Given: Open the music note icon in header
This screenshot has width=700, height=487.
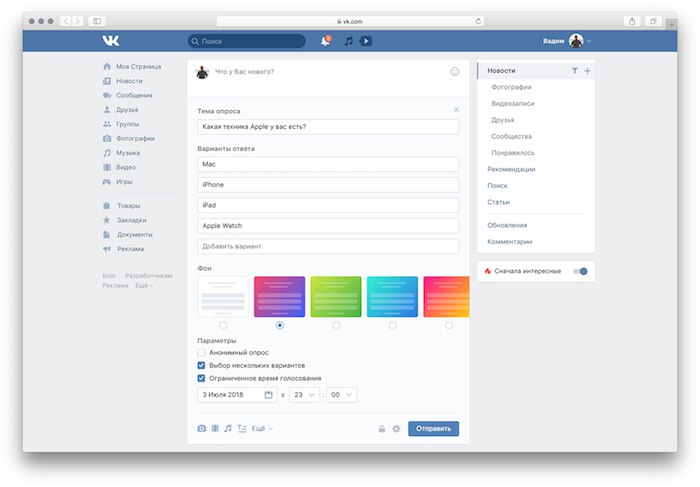Looking at the screenshot, I should pyautogui.click(x=349, y=41).
